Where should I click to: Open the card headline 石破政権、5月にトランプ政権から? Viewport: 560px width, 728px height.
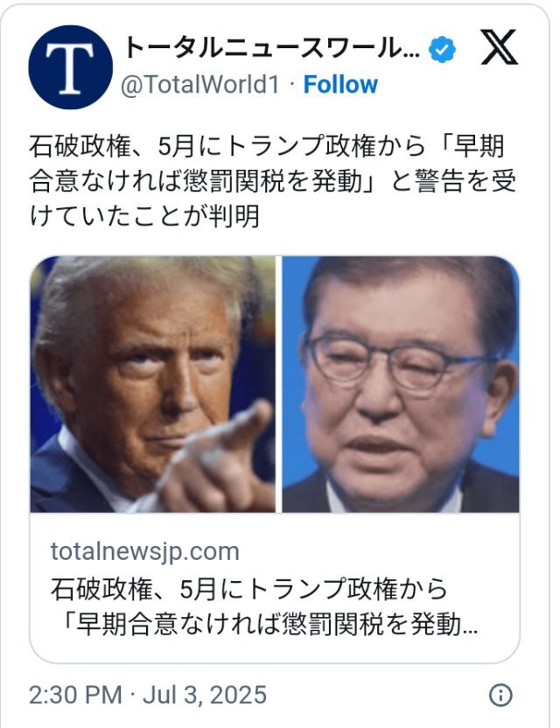coord(248,588)
